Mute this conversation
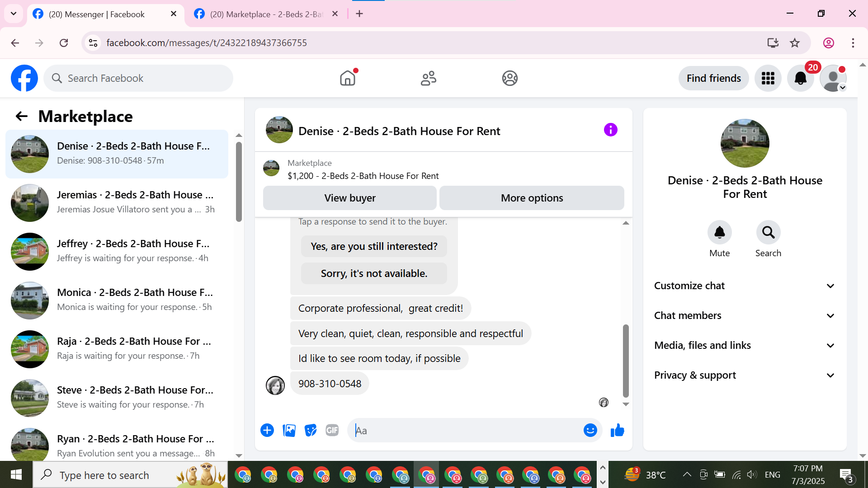 click(719, 233)
